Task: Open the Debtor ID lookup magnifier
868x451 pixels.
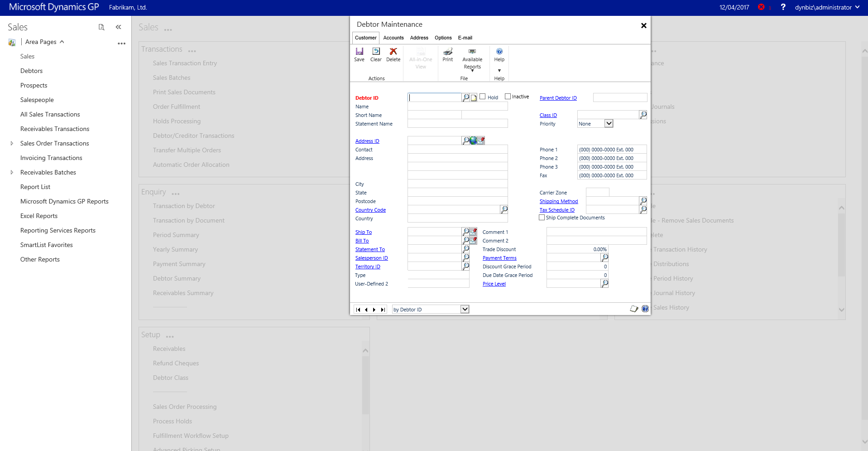Action: pos(465,97)
